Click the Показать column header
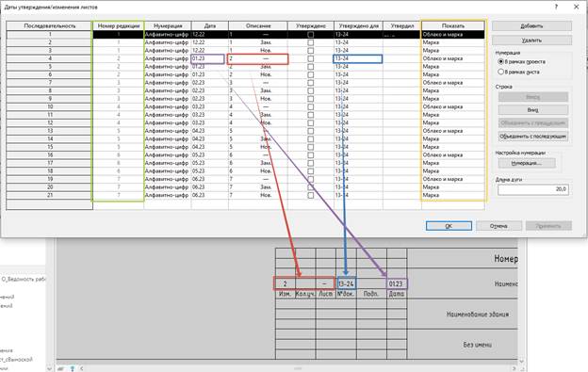 (453, 25)
